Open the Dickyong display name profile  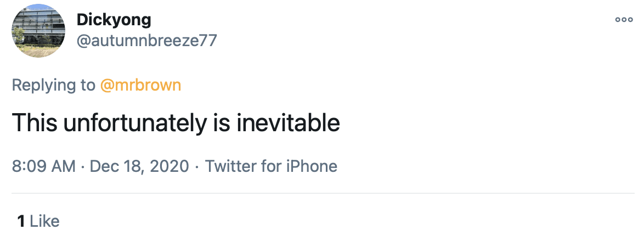(114, 20)
